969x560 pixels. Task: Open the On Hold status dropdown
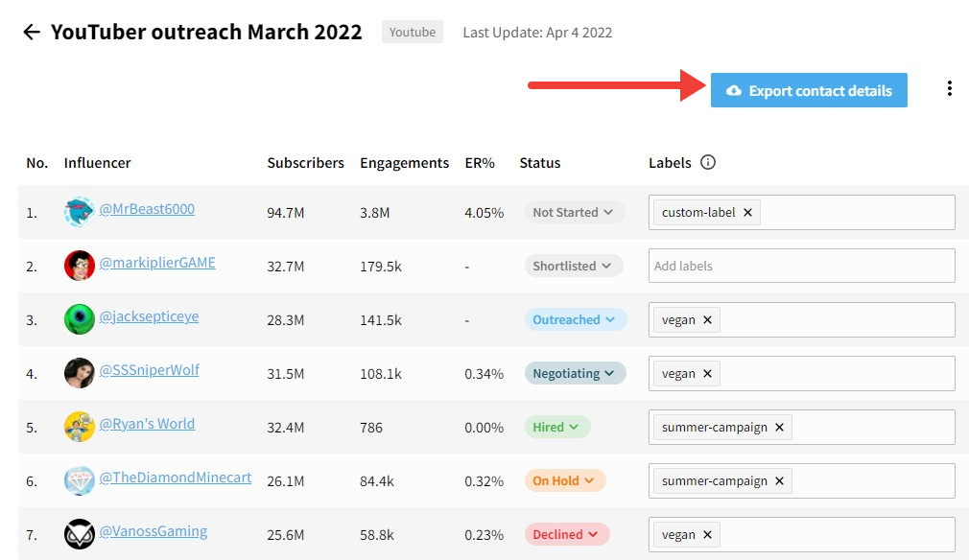pos(565,481)
